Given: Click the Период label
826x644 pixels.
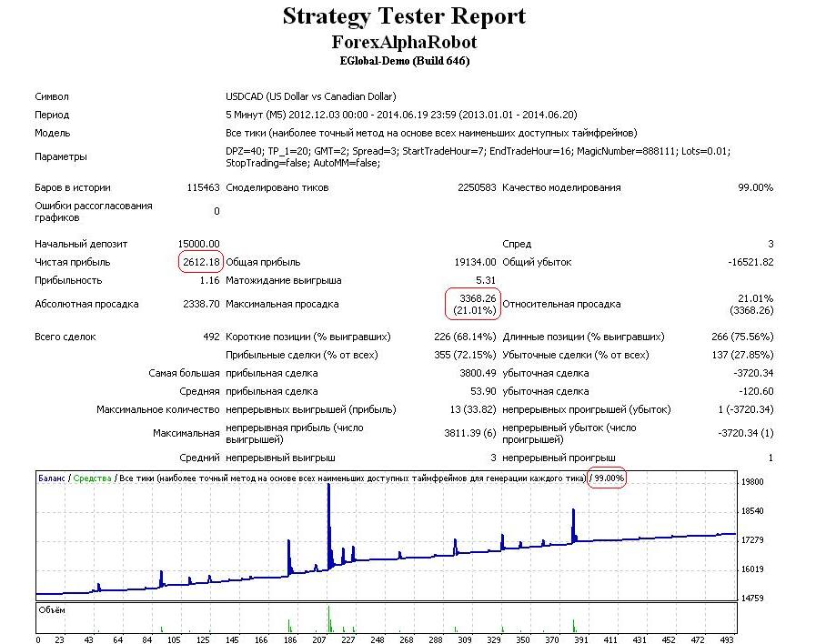Looking at the screenshot, I should 52,115.
